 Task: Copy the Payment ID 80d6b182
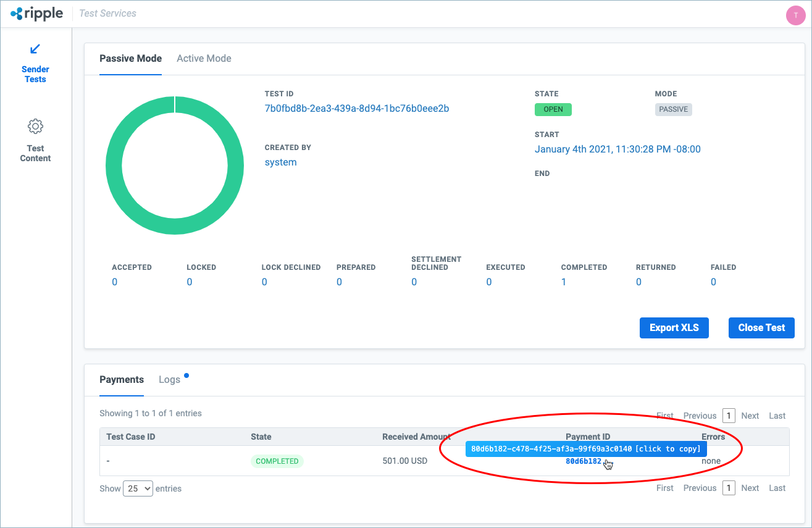point(583,460)
